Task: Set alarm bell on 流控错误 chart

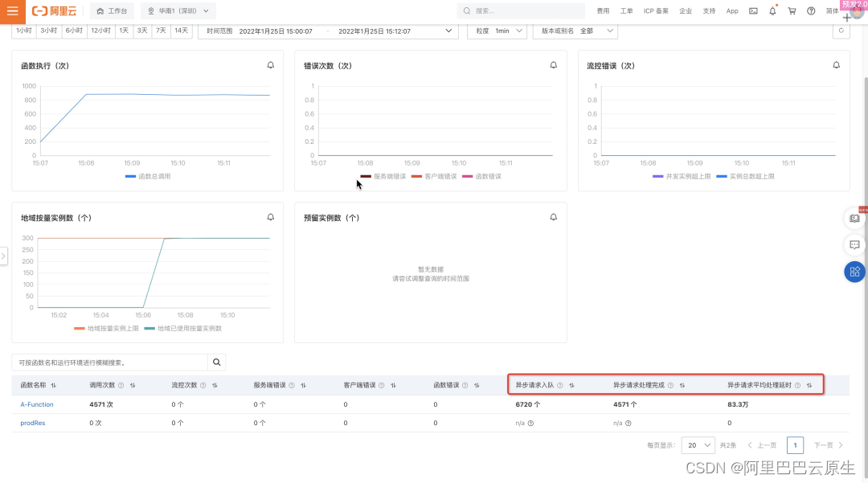Action: click(x=837, y=65)
